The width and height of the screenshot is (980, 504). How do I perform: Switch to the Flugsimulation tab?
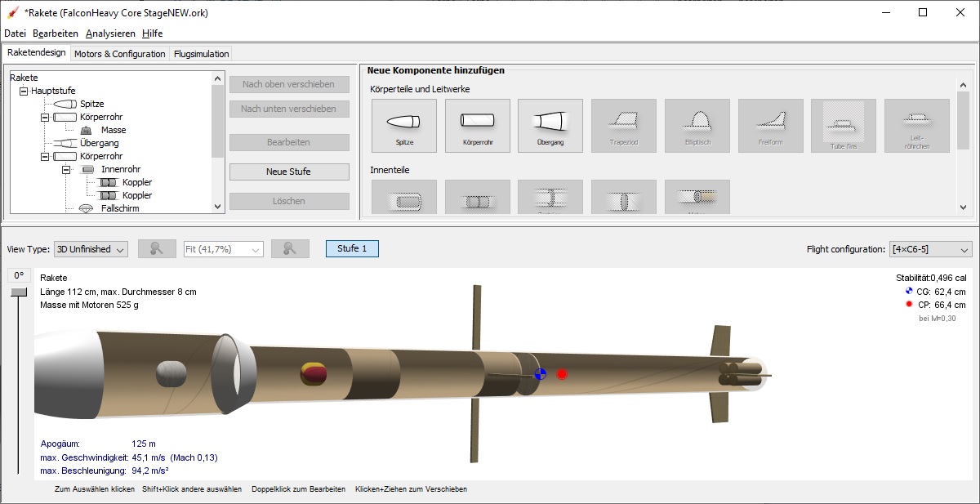tap(201, 54)
